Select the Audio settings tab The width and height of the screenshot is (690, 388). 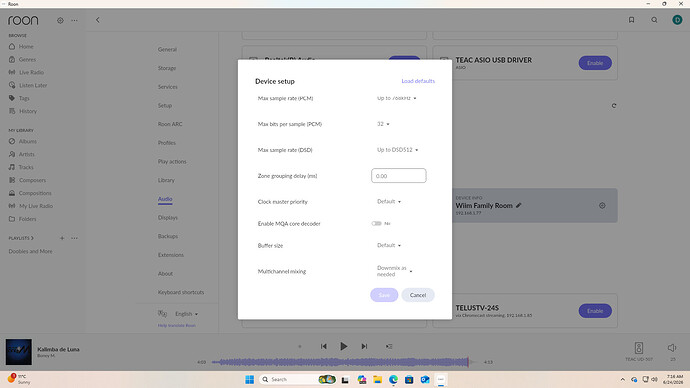pyautogui.click(x=165, y=199)
